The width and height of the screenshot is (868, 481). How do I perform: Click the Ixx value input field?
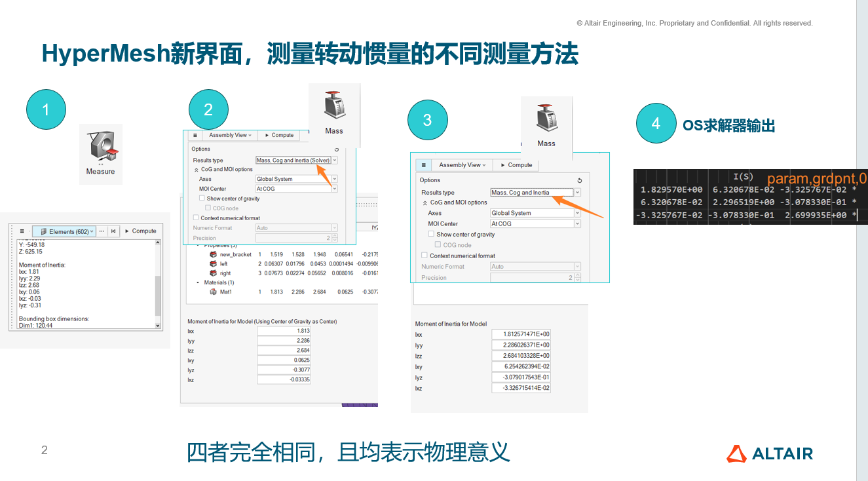(284, 330)
